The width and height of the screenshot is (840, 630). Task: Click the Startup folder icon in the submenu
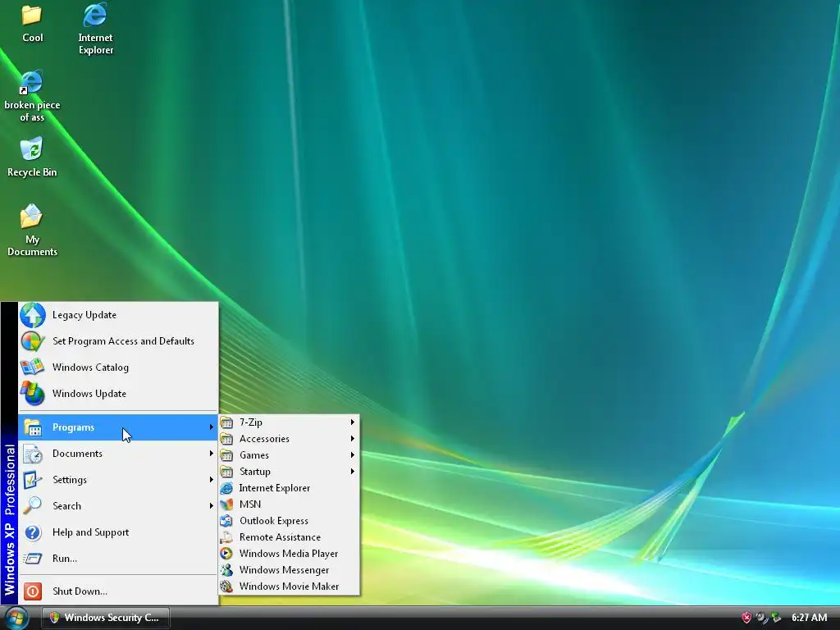point(226,472)
